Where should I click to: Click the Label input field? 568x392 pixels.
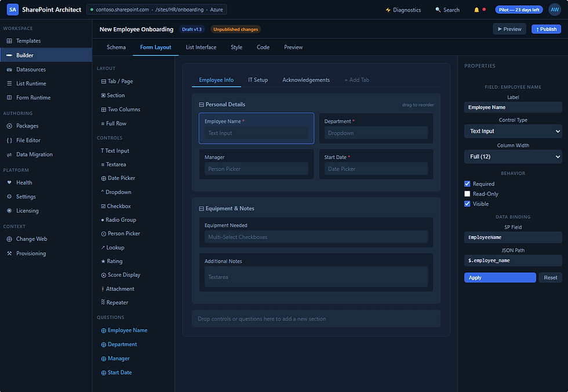point(513,108)
